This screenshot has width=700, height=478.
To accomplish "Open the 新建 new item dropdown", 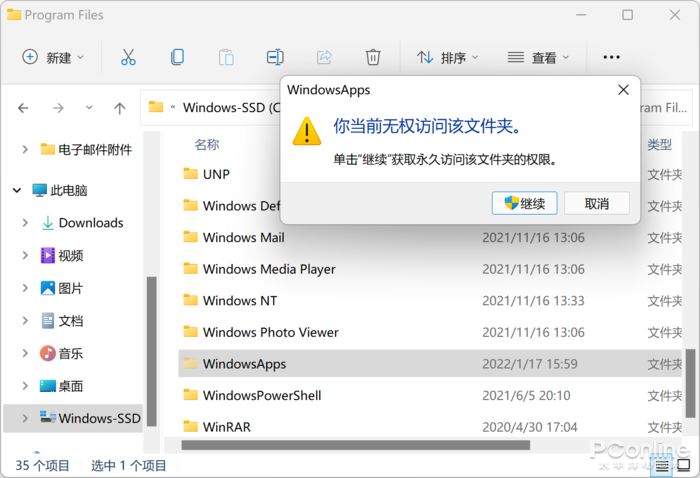I will pos(53,57).
